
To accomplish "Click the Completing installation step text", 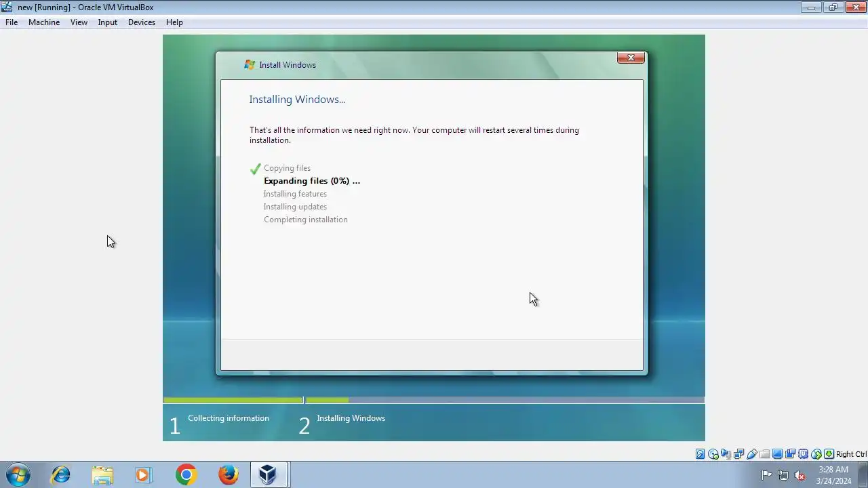I will 306,220.
